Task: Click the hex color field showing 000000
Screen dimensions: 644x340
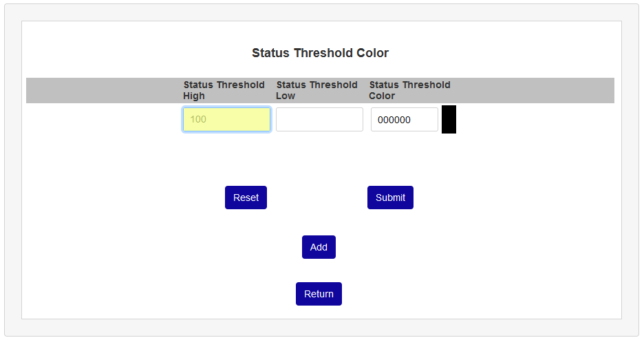Action: point(404,119)
